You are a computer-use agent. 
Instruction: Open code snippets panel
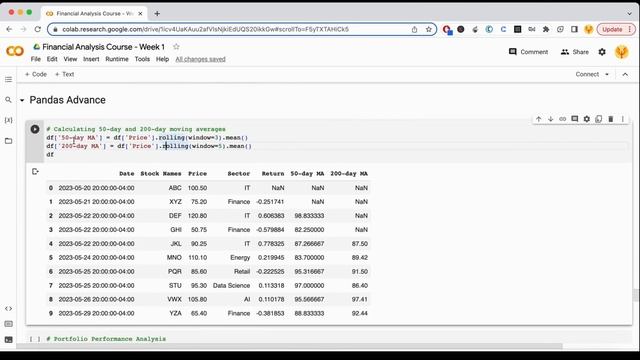(x=9, y=309)
